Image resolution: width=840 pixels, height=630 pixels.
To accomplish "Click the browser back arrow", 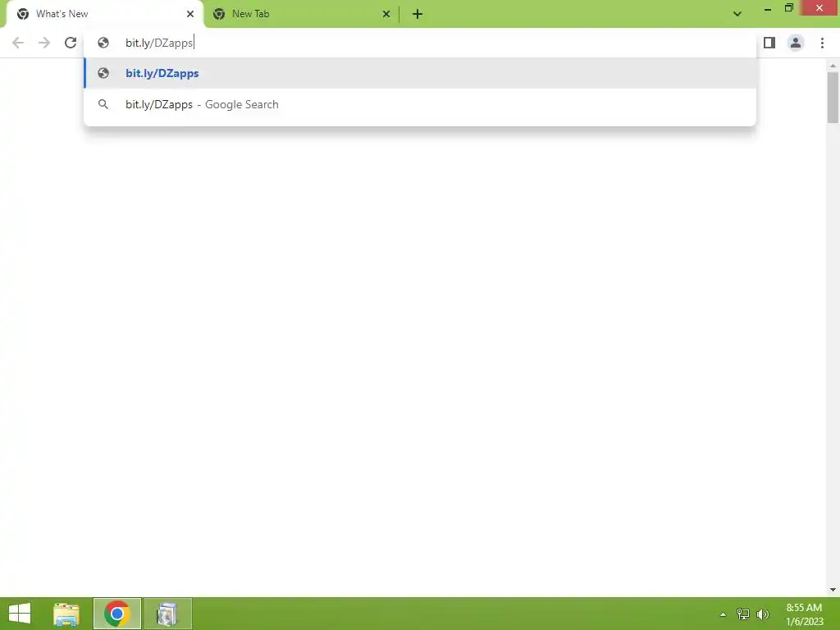I will click(x=18, y=43).
